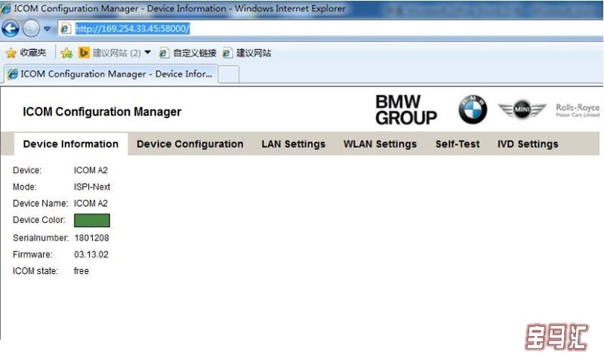The height and width of the screenshot is (364, 604).
Task: Click the Serialnumber label
Action: 41,238
